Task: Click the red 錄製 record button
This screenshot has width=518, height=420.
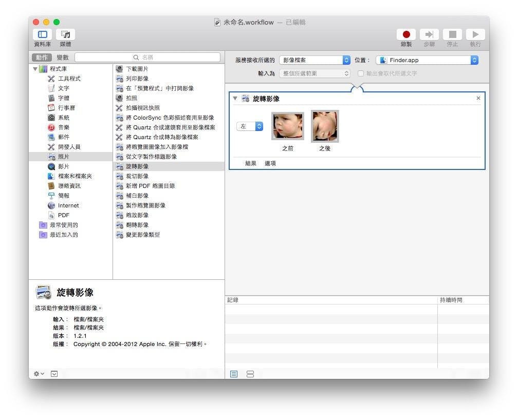Action: [406, 34]
